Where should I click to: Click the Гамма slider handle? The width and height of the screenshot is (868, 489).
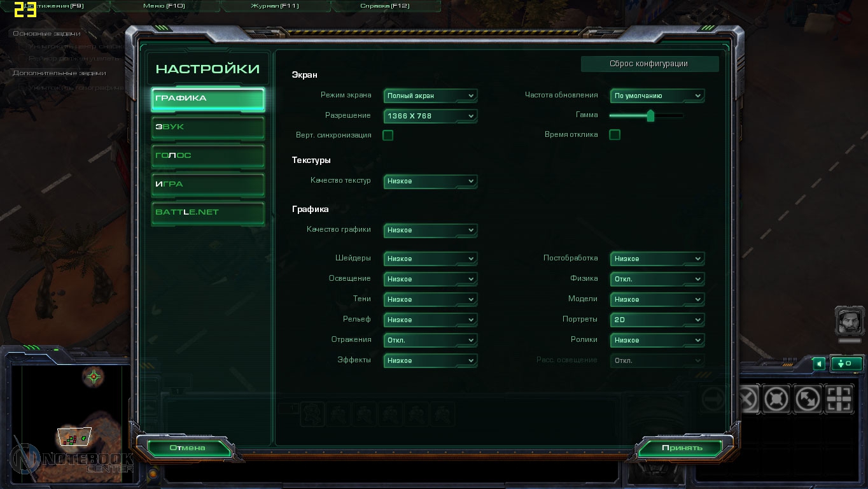point(650,116)
